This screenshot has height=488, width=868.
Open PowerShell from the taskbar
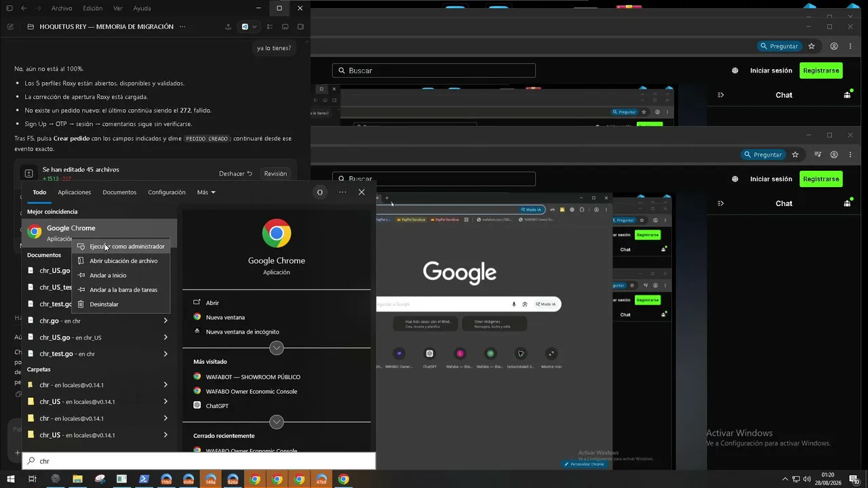point(144,479)
